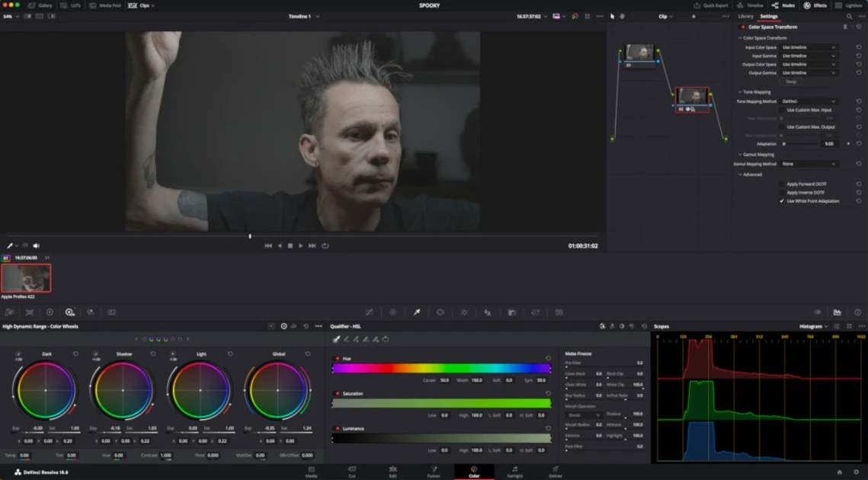The height and width of the screenshot is (480, 868).
Task: Open the Camera Raw palette icon
Action: pos(9,312)
